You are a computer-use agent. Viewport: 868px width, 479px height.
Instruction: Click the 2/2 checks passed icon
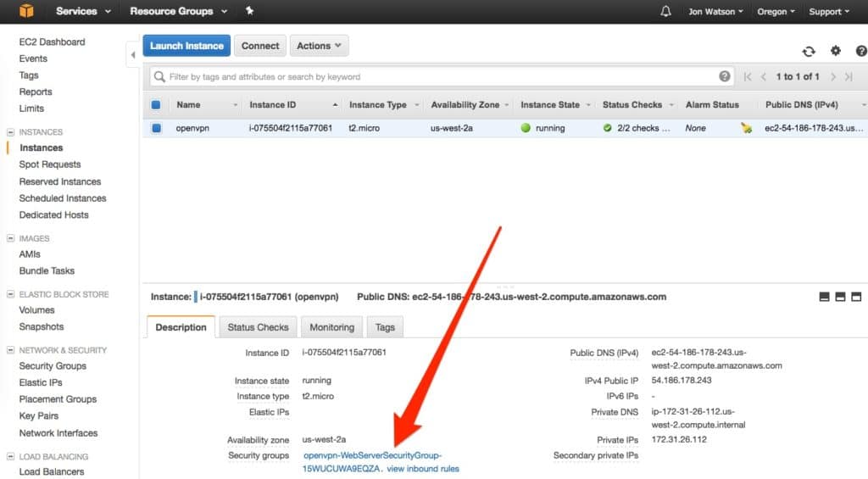point(607,128)
